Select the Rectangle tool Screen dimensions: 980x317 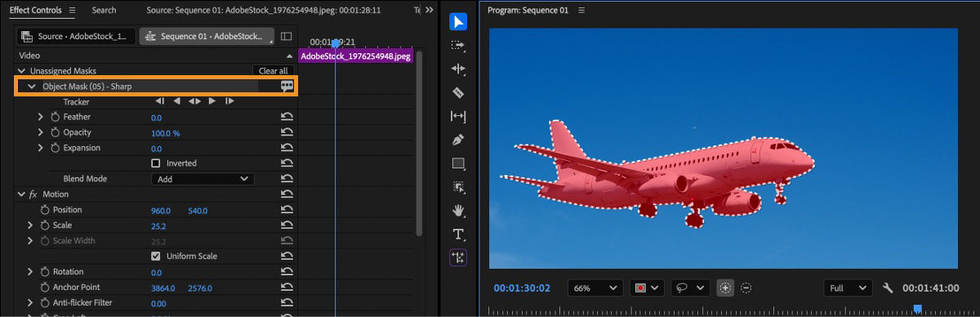458,163
